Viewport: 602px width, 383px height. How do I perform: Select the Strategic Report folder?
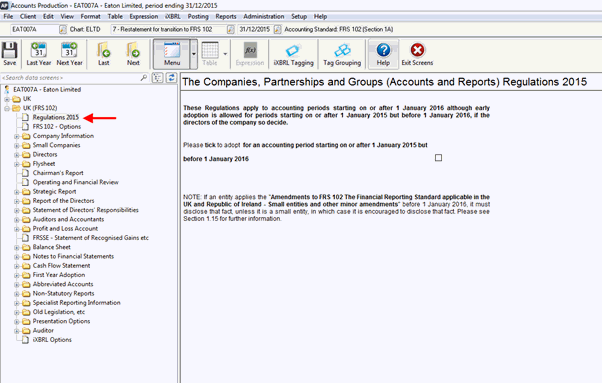click(x=55, y=192)
